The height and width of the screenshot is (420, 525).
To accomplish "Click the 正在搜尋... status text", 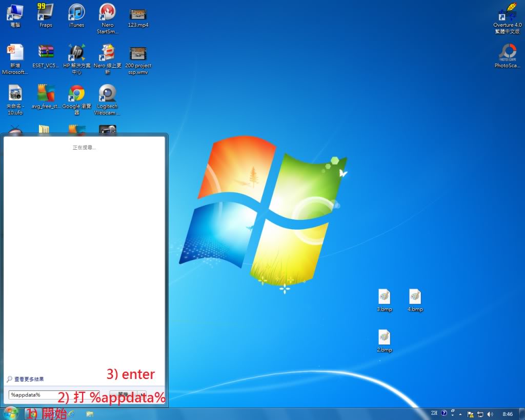I will point(85,147).
